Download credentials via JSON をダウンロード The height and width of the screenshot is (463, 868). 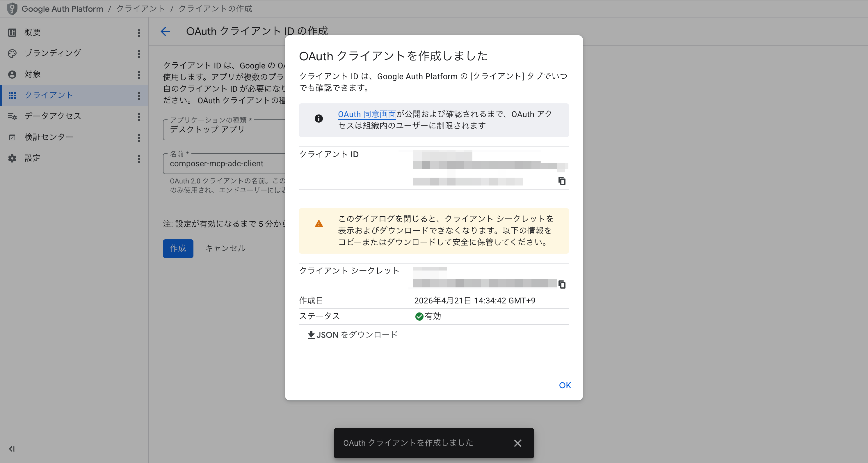(352, 335)
